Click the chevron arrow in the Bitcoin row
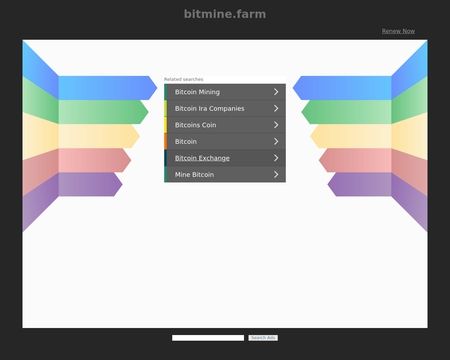This screenshot has height=360, width=450. pyautogui.click(x=276, y=141)
